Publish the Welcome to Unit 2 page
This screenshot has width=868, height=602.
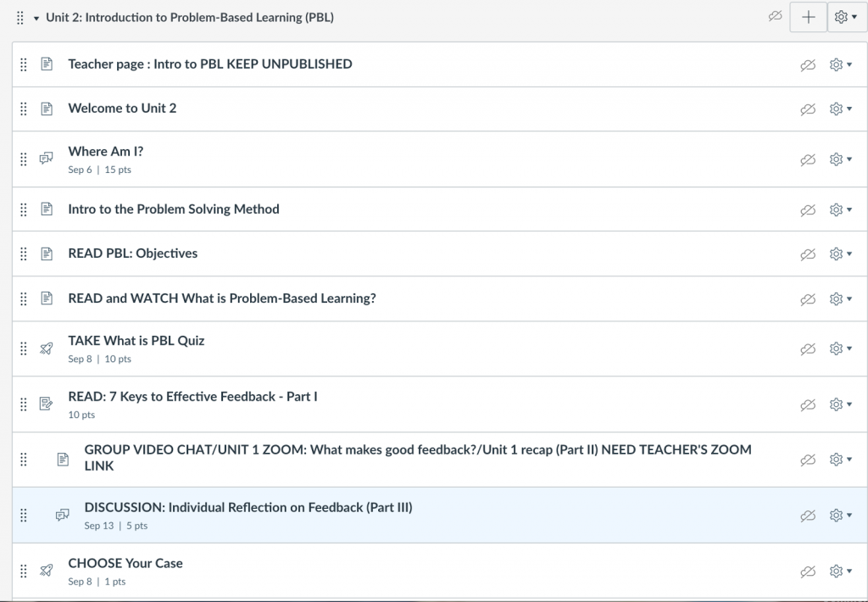808,109
